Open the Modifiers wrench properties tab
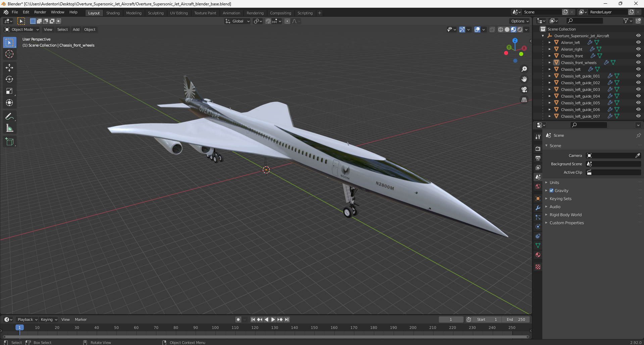The image size is (644, 345). 538,208
